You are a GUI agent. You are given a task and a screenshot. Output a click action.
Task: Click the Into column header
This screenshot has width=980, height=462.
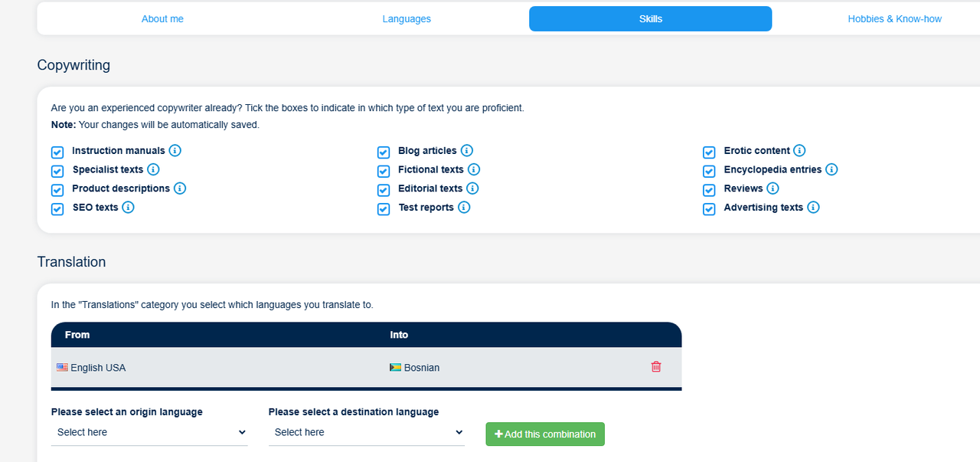[399, 335]
